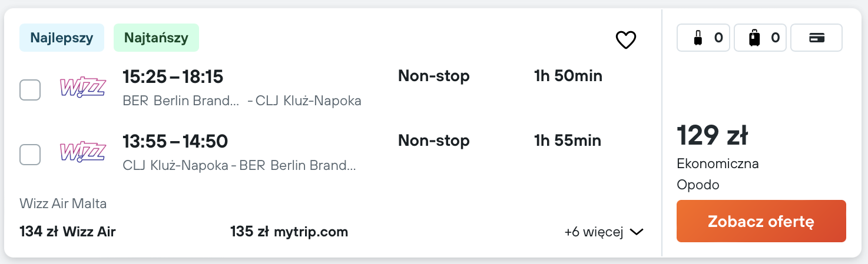Expand the +6 więcej offers list
This screenshot has height=264, width=868.
tap(594, 232)
